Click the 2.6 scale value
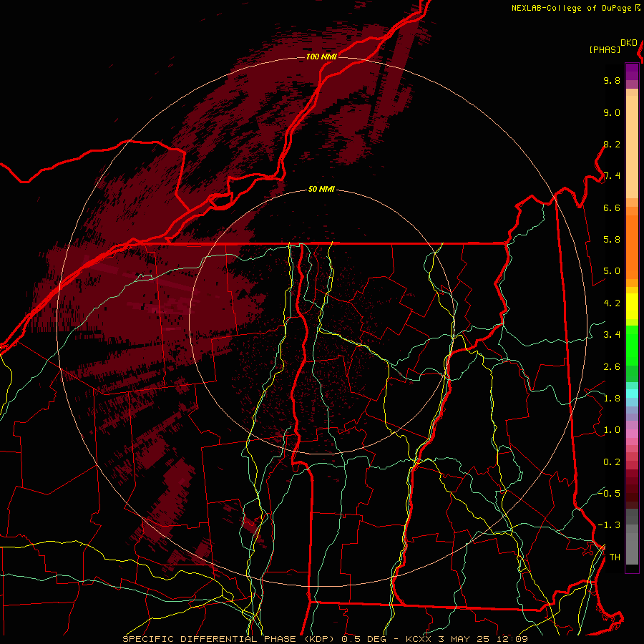Image resolution: width=644 pixels, height=644 pixels. coord(612,367)
